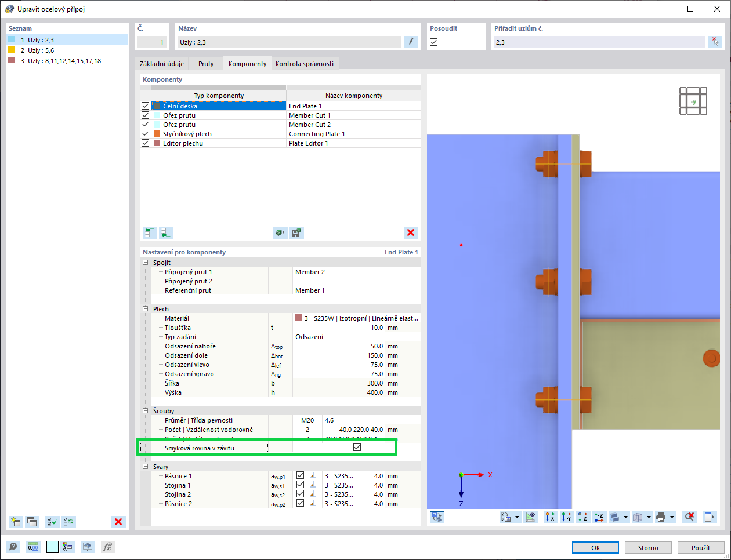The width and height of the screenshot is (731, 560).
Task: Set the view in X direction
Action: (x=550, y=517)
